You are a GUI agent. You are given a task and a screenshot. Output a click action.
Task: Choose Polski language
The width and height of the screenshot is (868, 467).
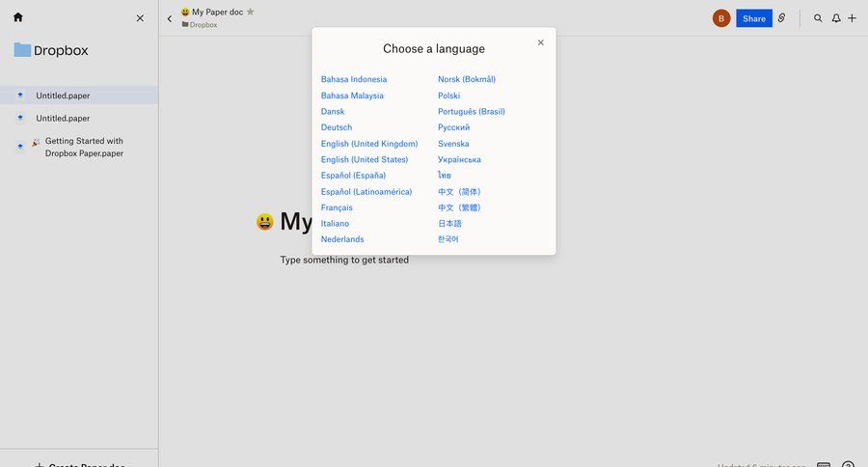tap(448, 96)
